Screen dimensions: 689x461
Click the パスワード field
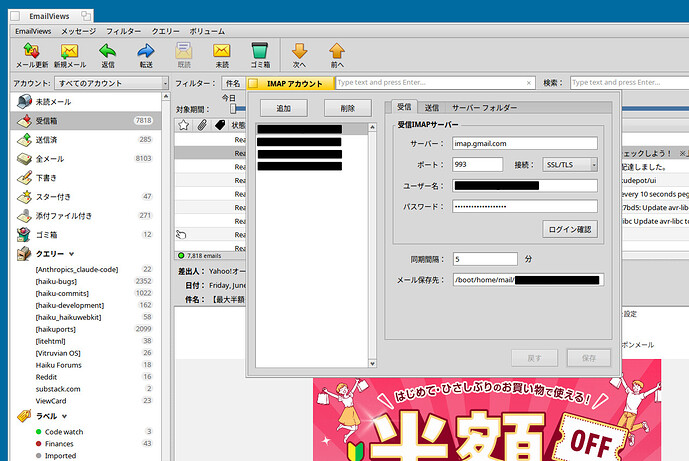(525, 207)
